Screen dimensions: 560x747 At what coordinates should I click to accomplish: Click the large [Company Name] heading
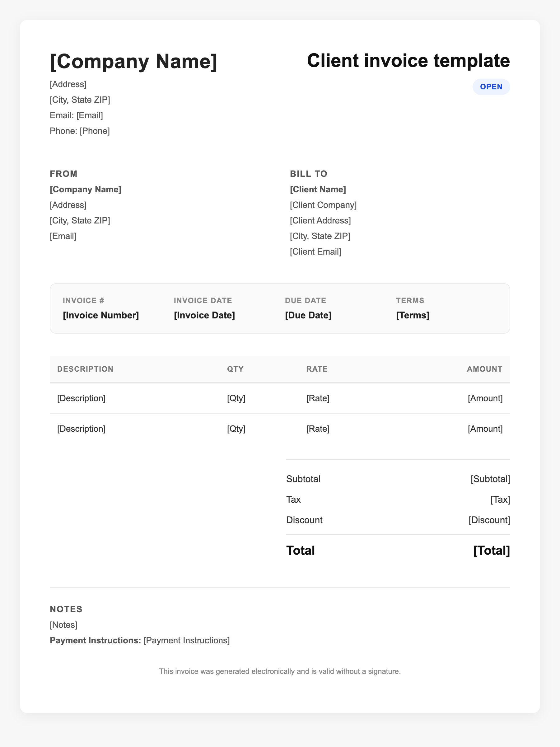[133, 61]
